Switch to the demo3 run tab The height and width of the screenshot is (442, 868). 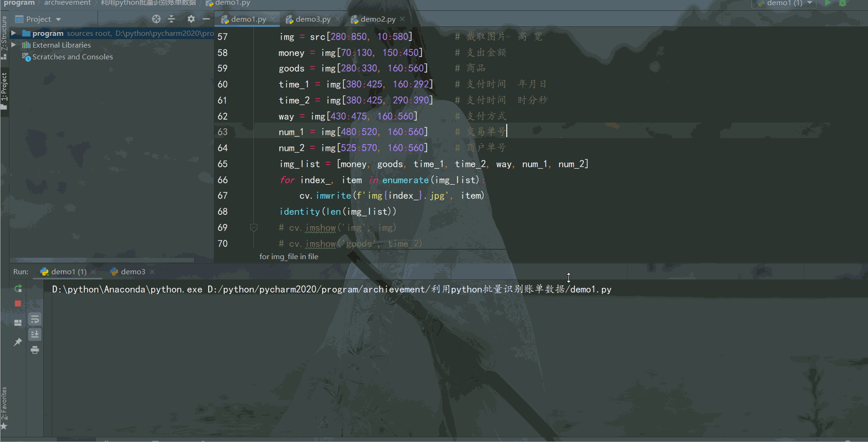tap(132, 272)
